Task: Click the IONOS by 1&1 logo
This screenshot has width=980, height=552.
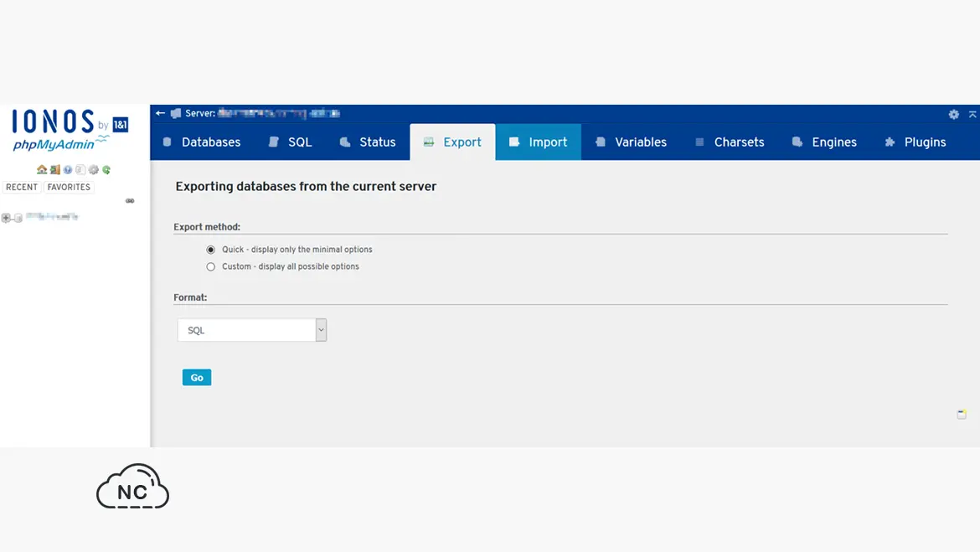Action: click(x=70, y=122)
